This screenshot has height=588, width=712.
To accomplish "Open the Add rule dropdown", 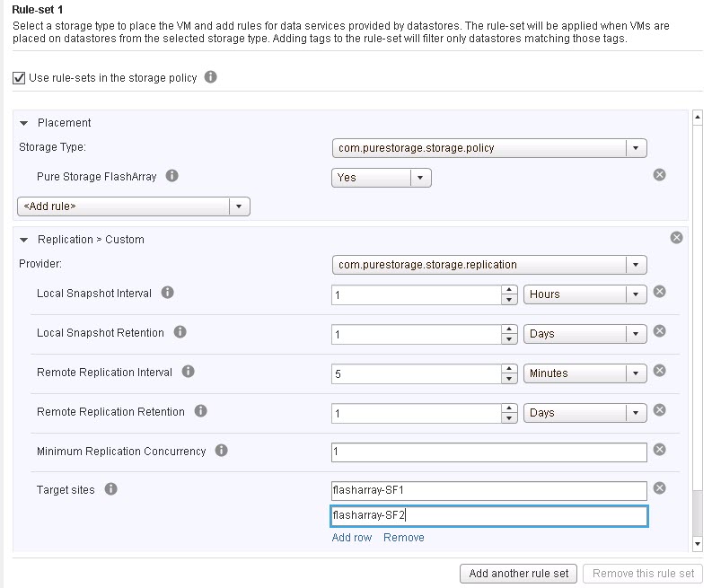I will 134,206.
